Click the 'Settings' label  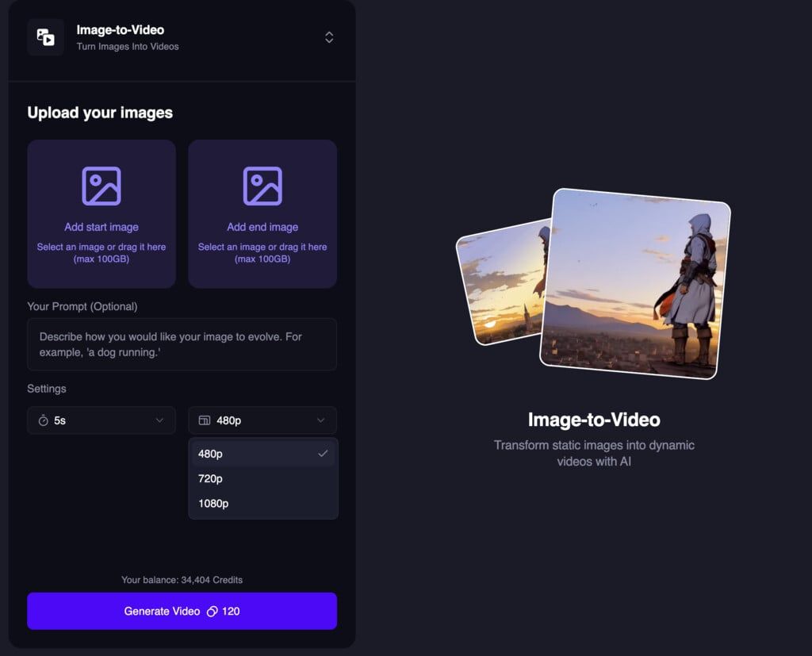pyautogui.click(x=47, y=389)
